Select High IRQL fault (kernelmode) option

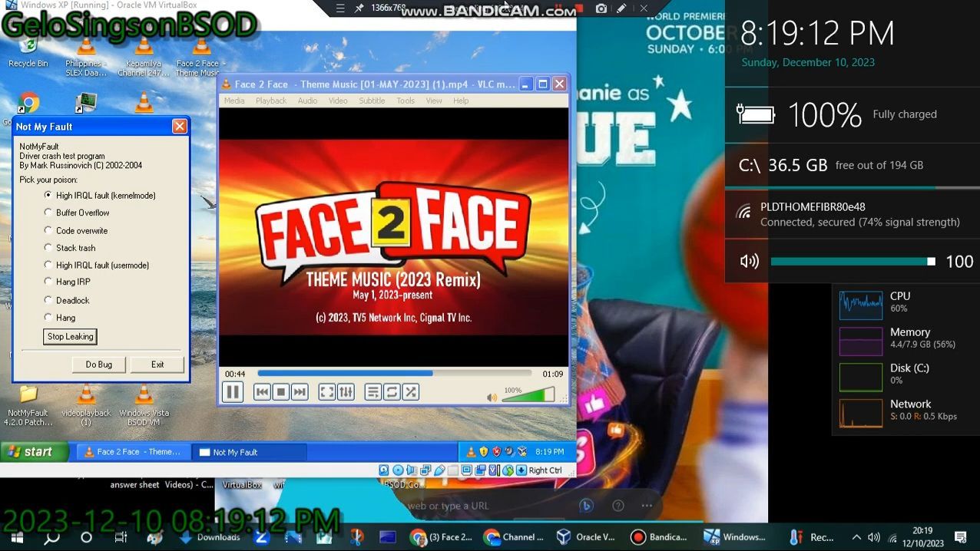[100, 196]
